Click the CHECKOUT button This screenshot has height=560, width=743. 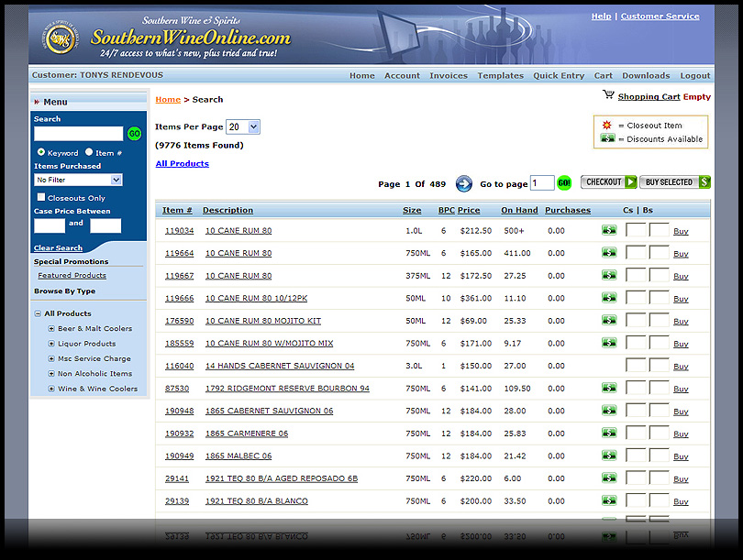(x=609, y=181)
